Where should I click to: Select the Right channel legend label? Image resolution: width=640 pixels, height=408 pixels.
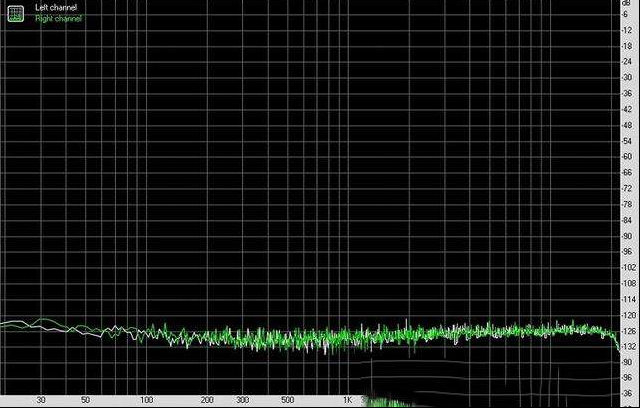point(58,18)
